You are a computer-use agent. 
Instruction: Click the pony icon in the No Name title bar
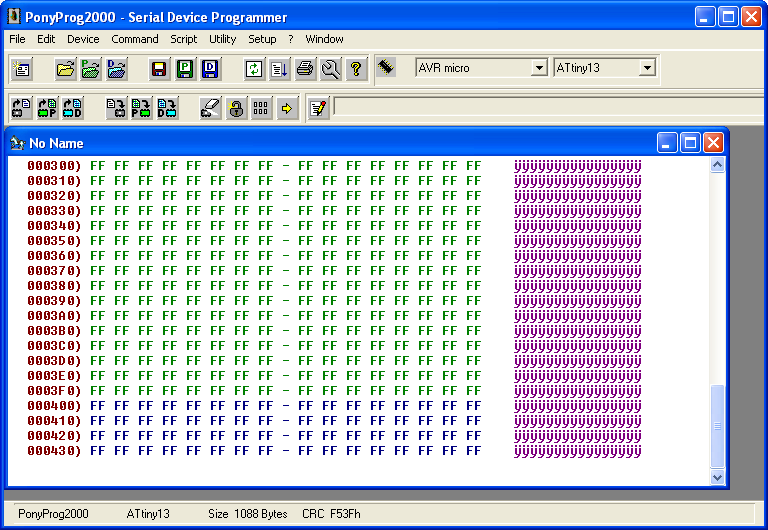click(18, 143)
